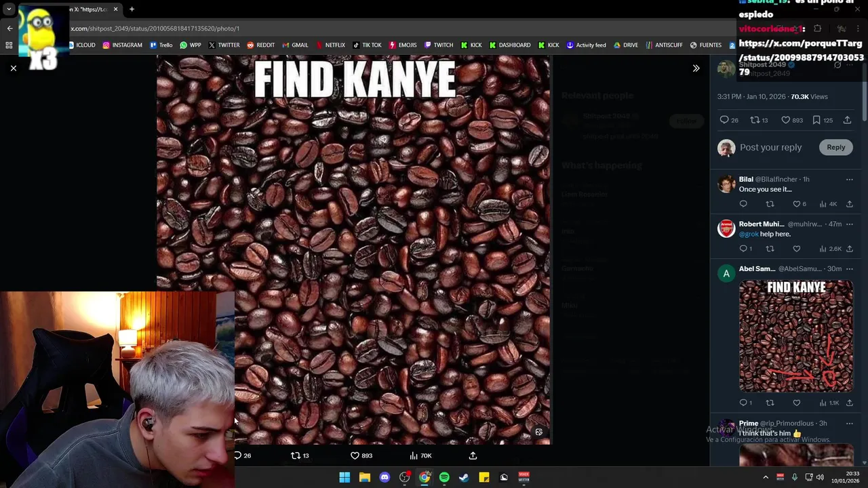The image size is (868, 488).
Task: View analytics of Bilal's reply (4K)
Action: point(828,204)
